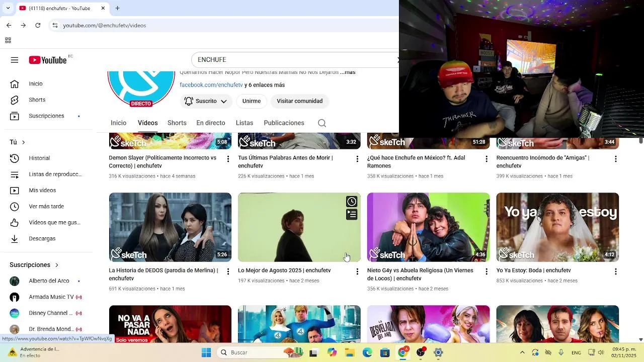Image resolution: width=644 pixels, height=362 pixels.
Task: Open Microsoft Edge from the taskbar
Action: pos(367,352)
